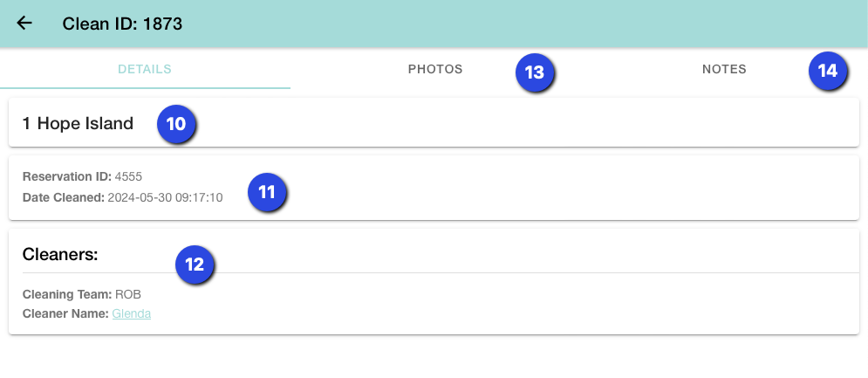Click the blue number 11 badge
The height and width of the screenshot is (378, 868).
pos(267,192)
